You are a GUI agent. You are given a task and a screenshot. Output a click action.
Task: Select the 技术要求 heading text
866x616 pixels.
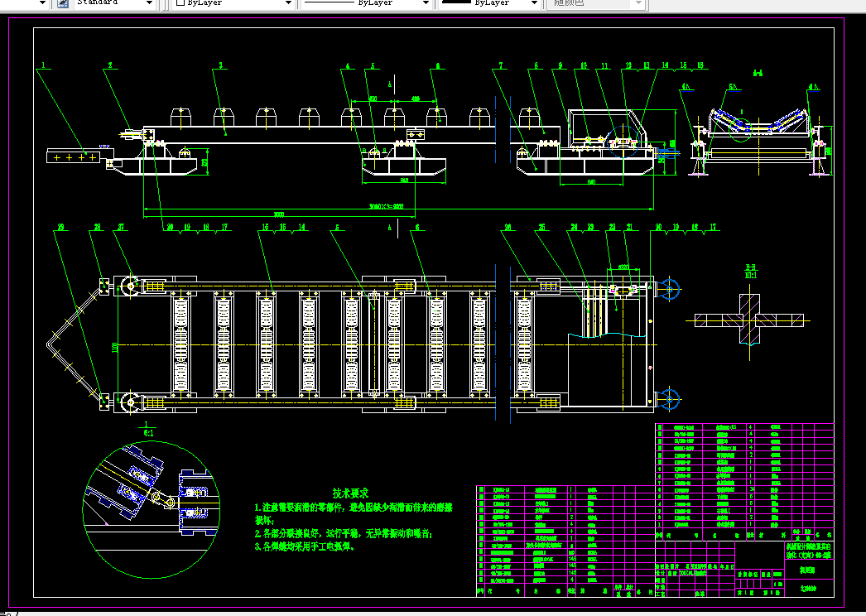tap(351, 493)
